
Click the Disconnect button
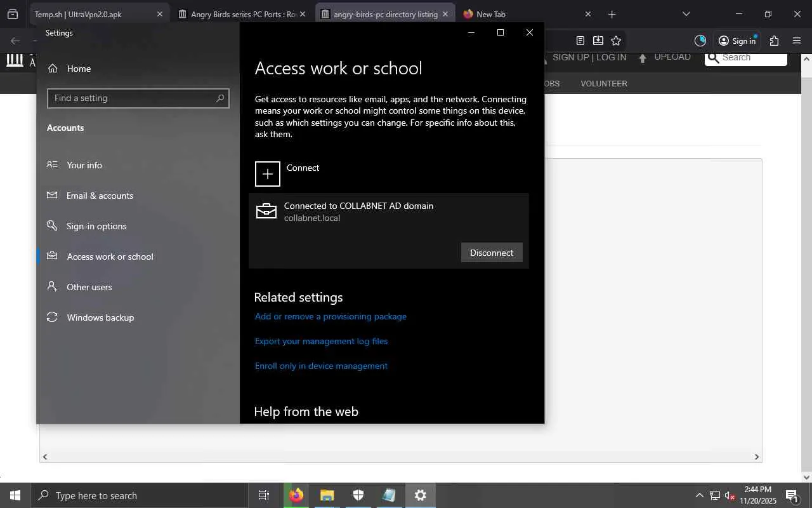click(x=492, y=253)
